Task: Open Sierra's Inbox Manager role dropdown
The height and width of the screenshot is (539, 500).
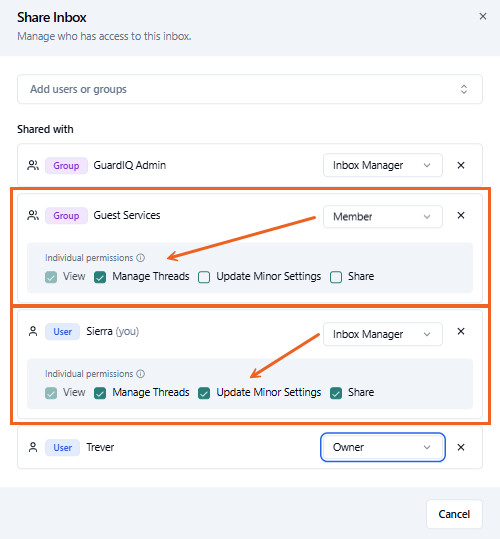Action: [x=382, y=334]
